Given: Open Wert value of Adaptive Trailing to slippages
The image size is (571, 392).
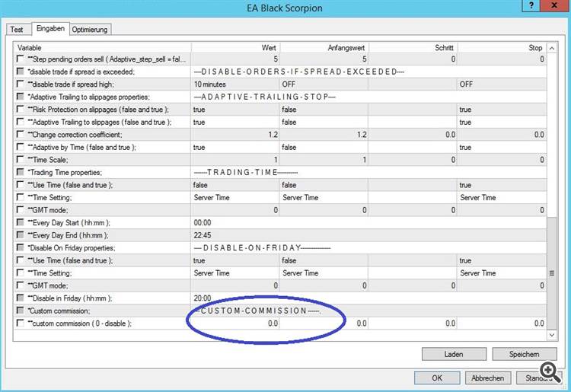Looking at the screenshot, I should pos(235,122).
